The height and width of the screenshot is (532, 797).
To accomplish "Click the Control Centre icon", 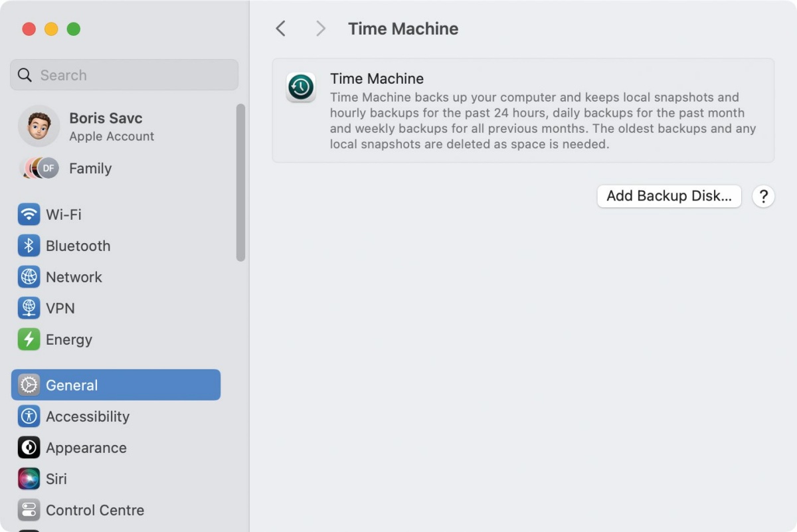I will tap(29, 510).
